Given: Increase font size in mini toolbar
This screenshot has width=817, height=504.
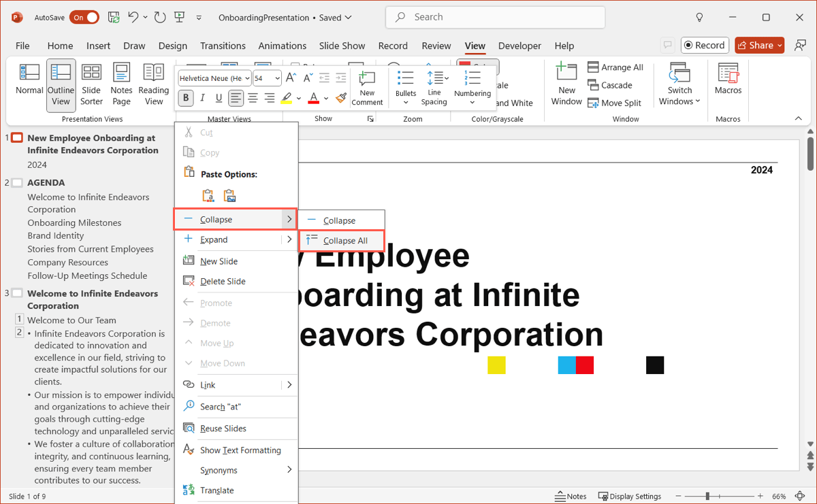Looking at the screenshot, I should pyautogui.click(x=291, y=78).
